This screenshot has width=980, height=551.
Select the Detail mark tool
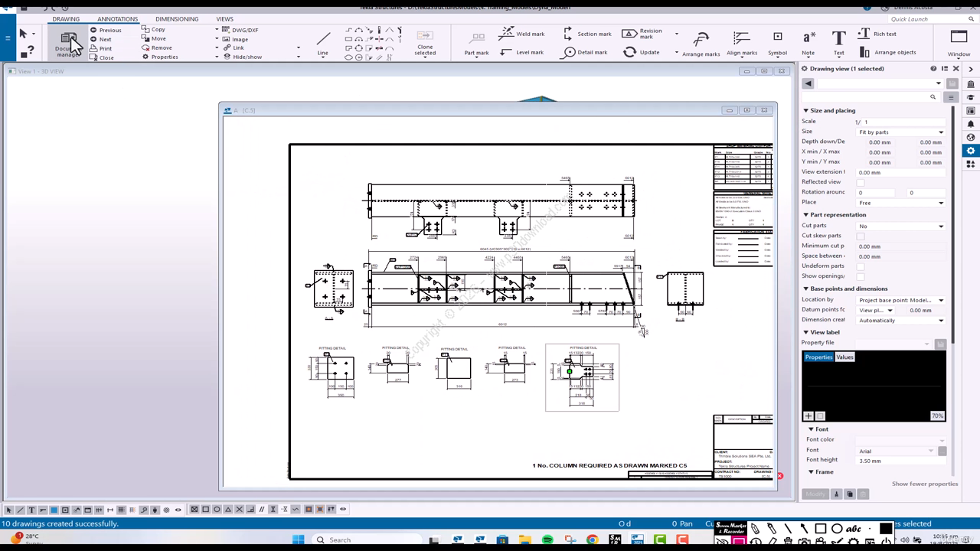(586, 52)
